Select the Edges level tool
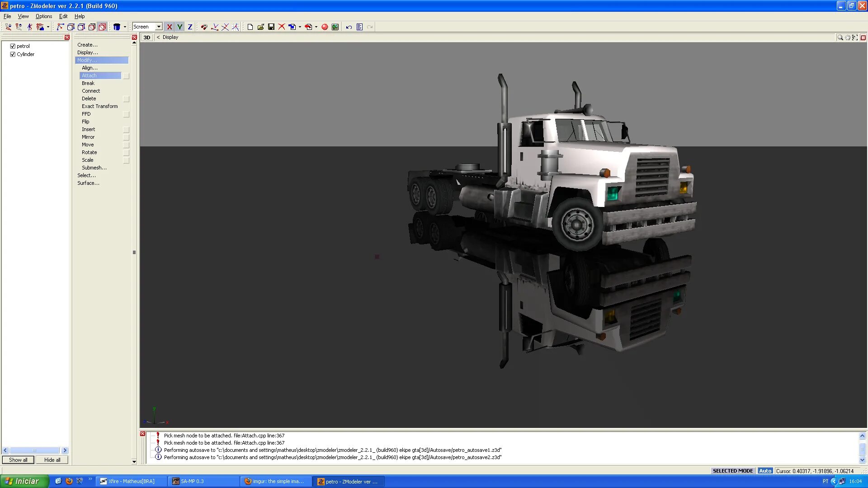868x488 pixels. (x=71, y=27)
